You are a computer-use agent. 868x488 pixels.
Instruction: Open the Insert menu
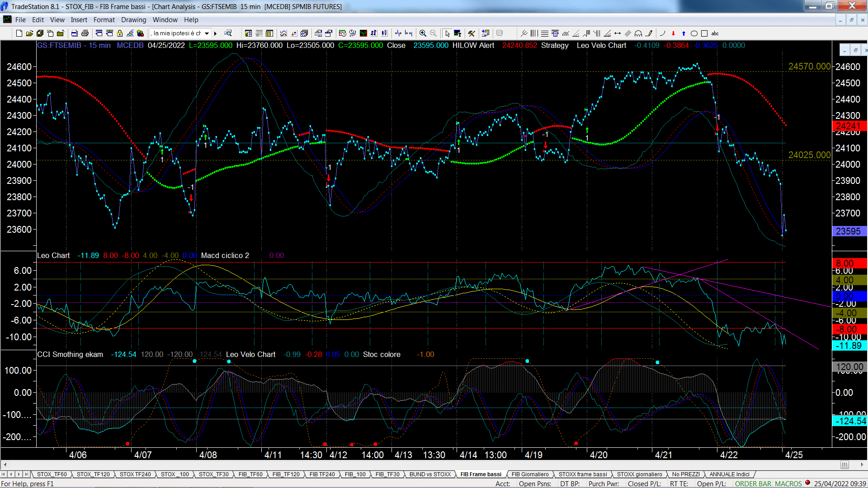click(79, 20)
